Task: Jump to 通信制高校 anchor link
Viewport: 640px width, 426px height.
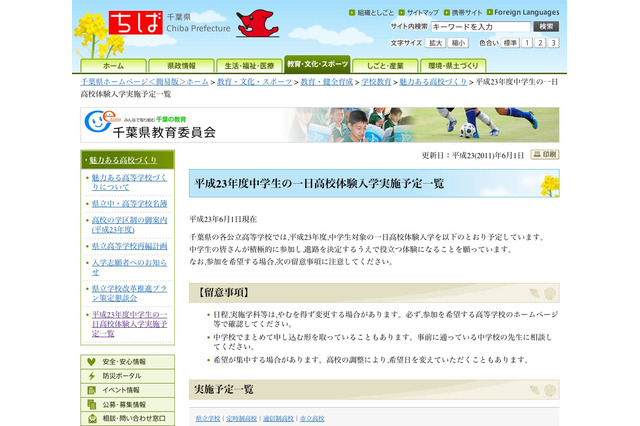Action: [x=278, y=419]
